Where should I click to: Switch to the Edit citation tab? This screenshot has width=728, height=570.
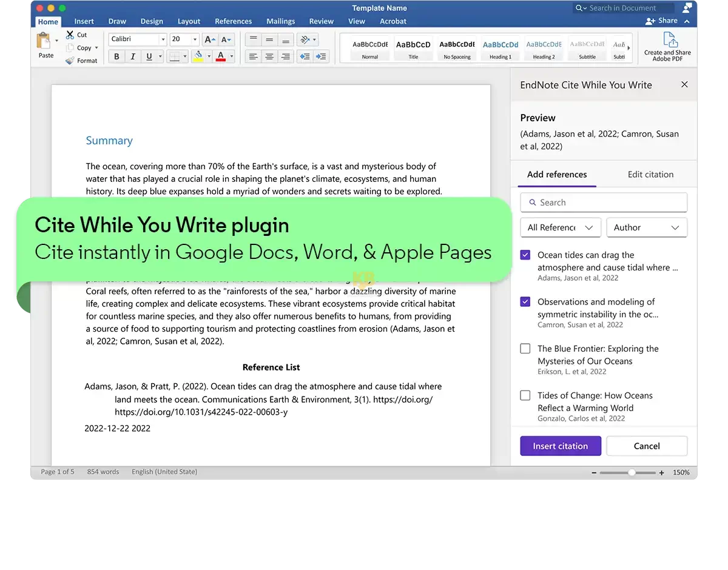(650, 175)
